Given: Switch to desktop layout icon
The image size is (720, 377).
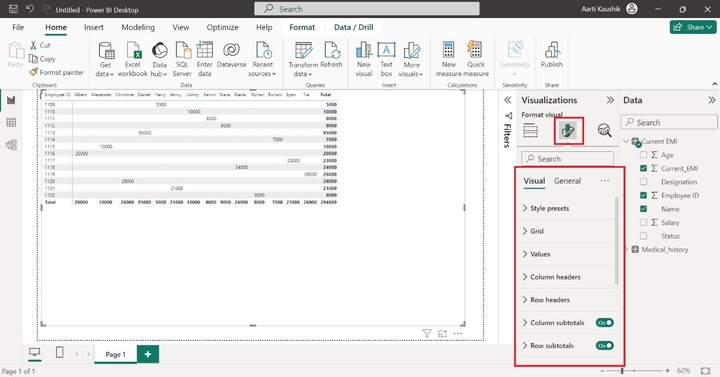Looking at the screenshot, I should point(34,353).
